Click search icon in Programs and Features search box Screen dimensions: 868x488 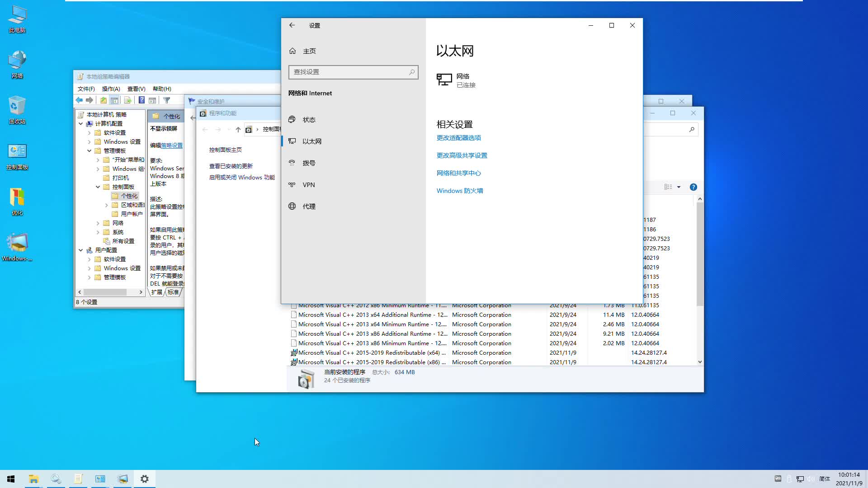[x=691, y=130]
